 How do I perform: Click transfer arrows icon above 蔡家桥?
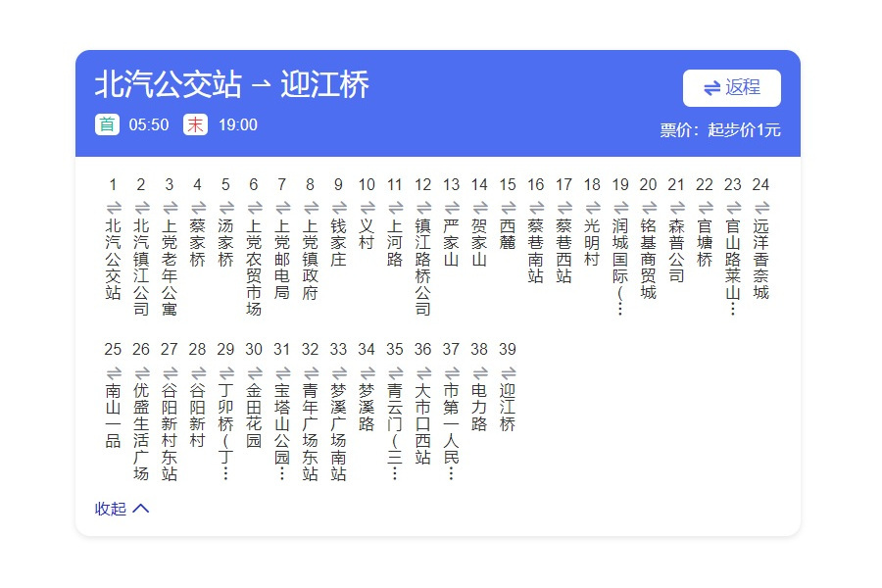pos(199,208)
